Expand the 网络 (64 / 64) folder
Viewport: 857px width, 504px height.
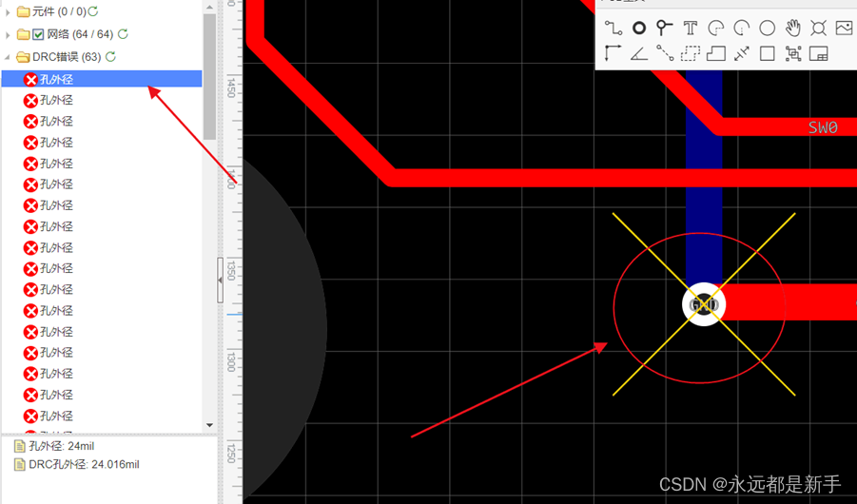click(8, 34)
